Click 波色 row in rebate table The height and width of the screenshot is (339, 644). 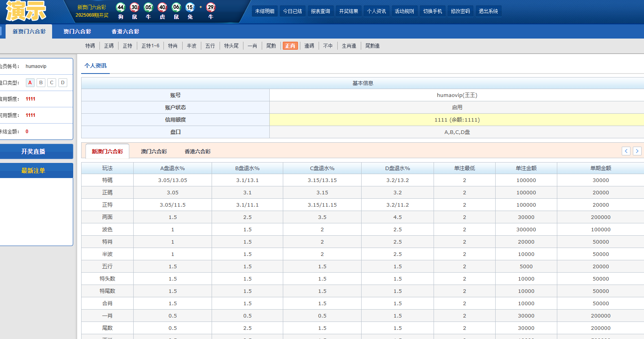[x=363, y=229]
